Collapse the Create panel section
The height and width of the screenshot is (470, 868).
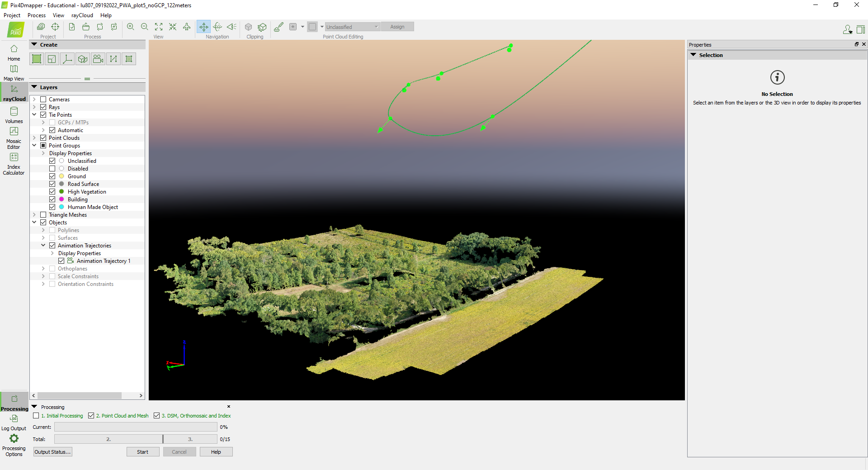34,45
